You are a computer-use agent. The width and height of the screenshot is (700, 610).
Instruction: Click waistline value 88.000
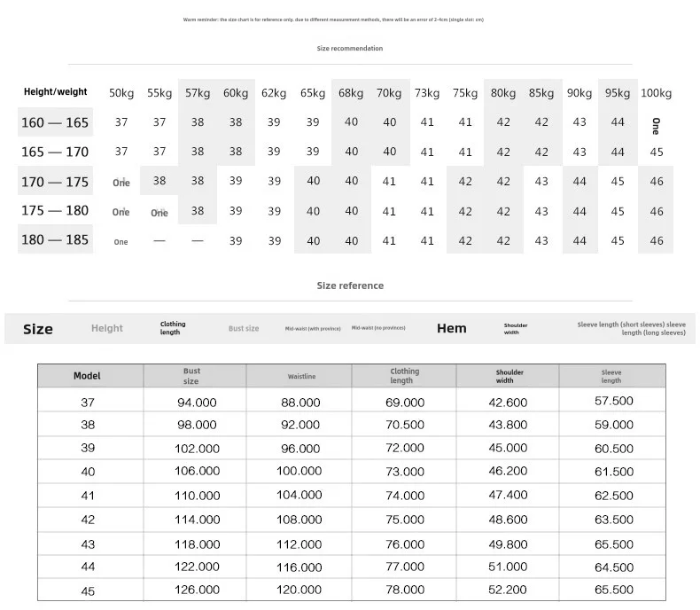pos(300,403)
